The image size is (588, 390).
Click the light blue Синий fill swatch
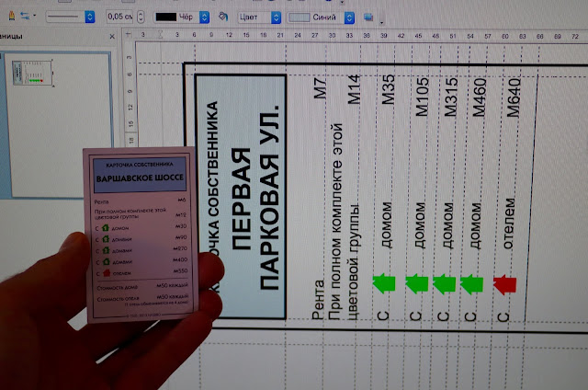pyautogui.click(x=299, y=17)
